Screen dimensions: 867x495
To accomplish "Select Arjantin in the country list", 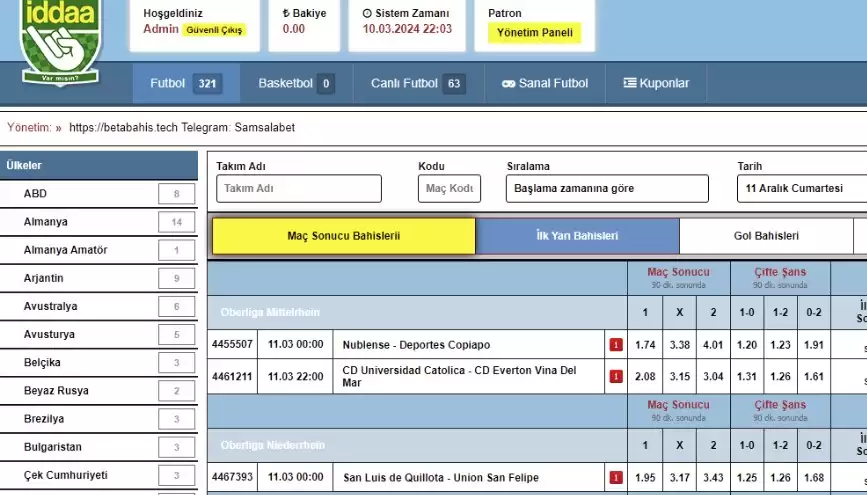I will point(98,279).
